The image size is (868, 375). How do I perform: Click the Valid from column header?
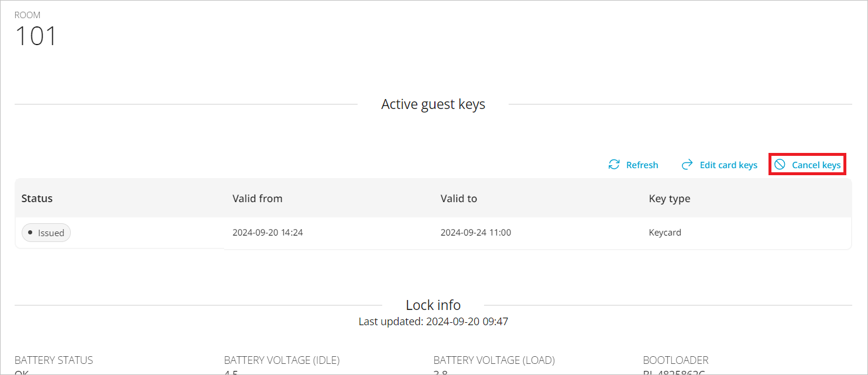pos(258,199)
